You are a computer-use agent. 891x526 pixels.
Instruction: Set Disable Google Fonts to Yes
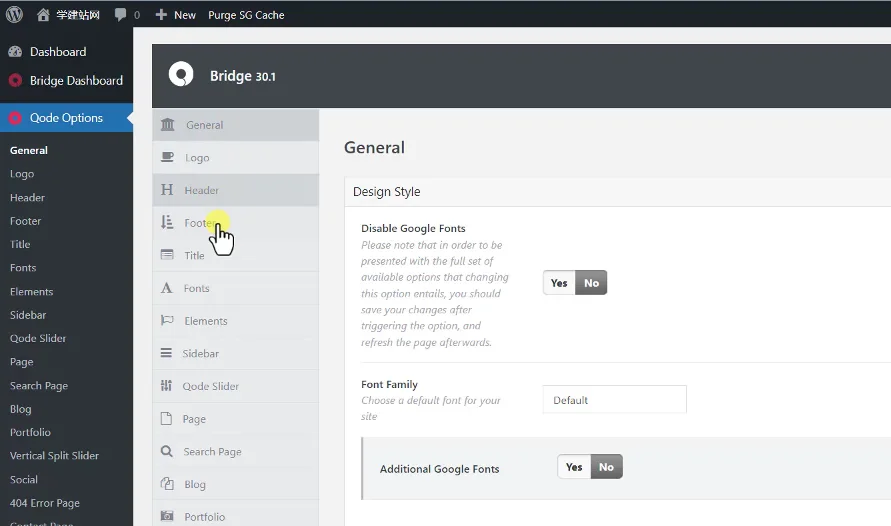(x=559, y=283)
